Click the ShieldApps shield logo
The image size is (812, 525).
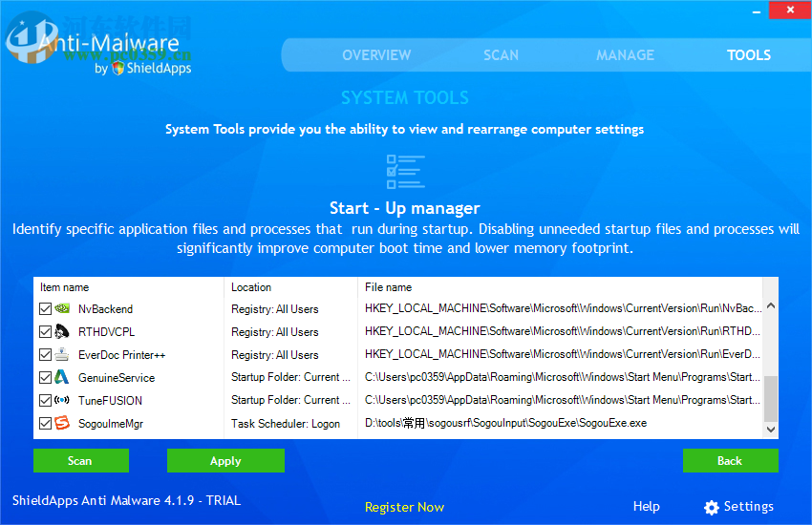[x=118, y=69]
